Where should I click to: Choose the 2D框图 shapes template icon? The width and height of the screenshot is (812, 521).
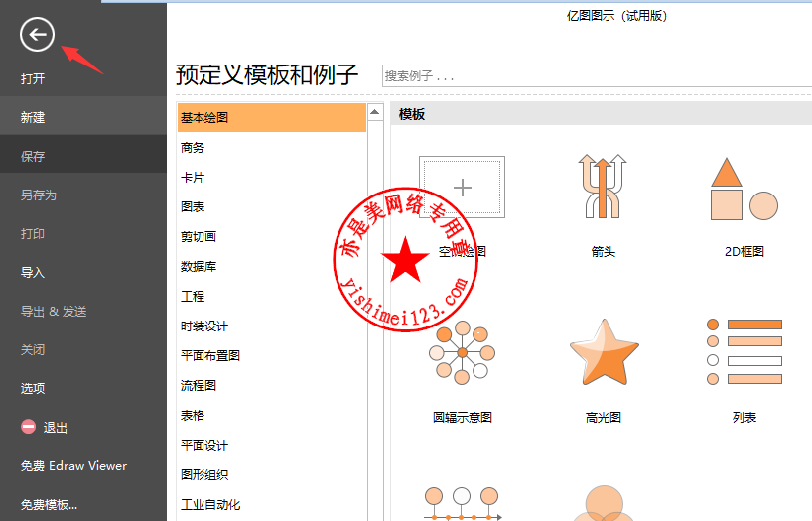coord(744,189)
